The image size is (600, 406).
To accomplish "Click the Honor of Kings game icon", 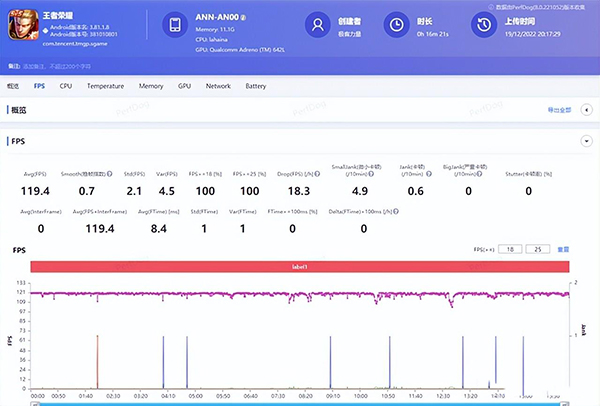I will pos(21,25).
